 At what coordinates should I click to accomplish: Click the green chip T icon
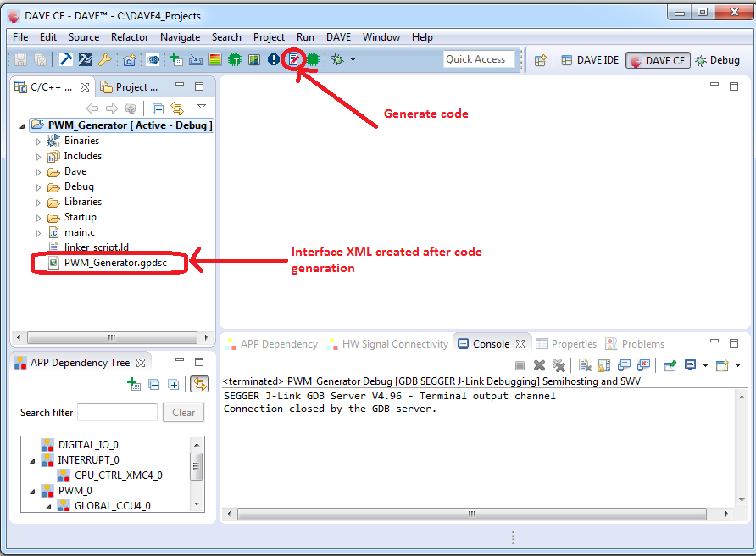pos(235,59)
